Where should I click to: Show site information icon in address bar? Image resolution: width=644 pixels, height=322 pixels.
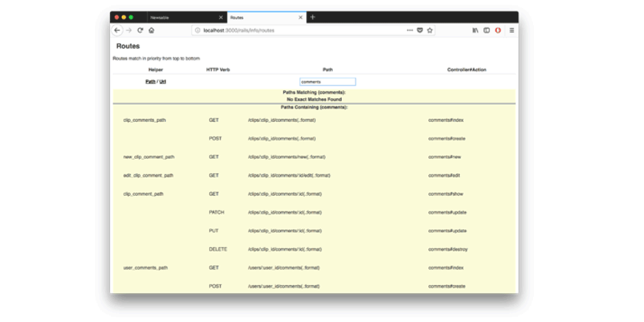[x=197, y=31]
